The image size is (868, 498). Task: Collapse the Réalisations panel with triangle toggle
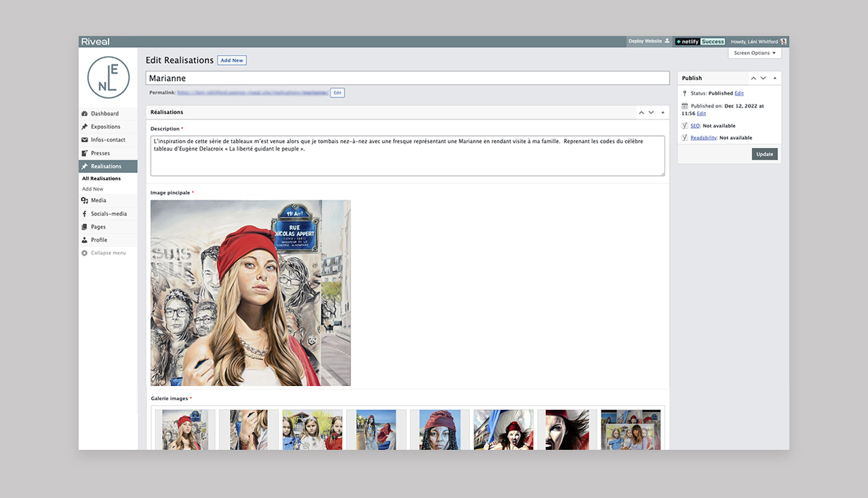[x=663, y=112]
